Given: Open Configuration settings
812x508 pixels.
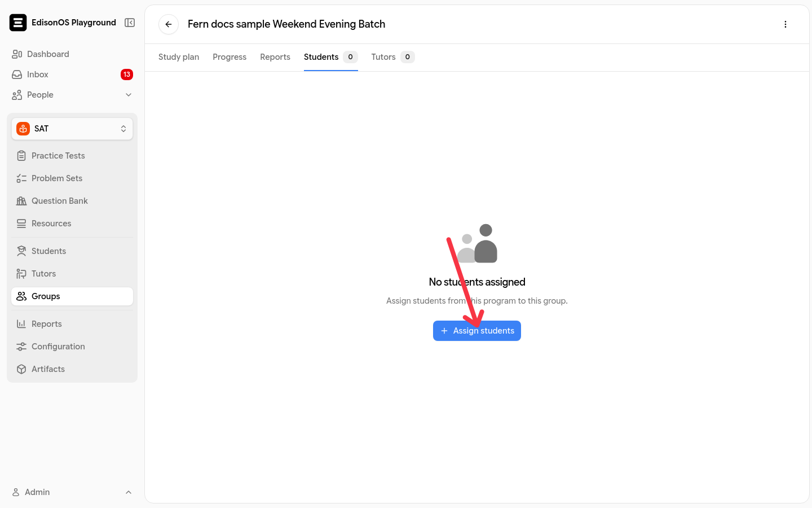Looking at the screenshot, I should click(x=72, y=347).
